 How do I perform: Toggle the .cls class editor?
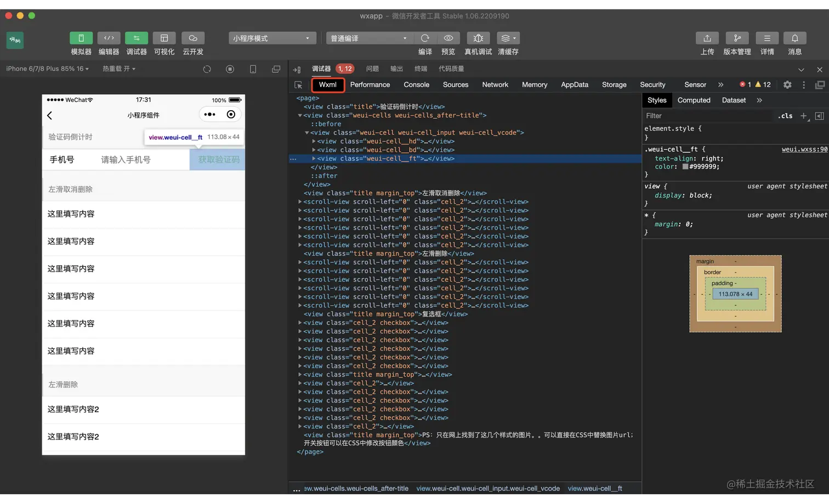785,116
